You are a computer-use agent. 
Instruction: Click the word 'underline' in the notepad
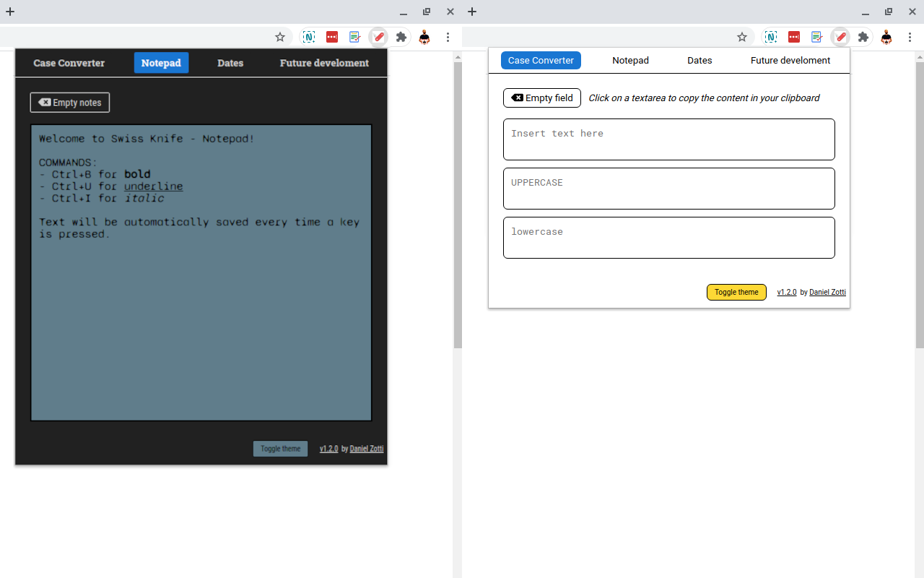153,186
